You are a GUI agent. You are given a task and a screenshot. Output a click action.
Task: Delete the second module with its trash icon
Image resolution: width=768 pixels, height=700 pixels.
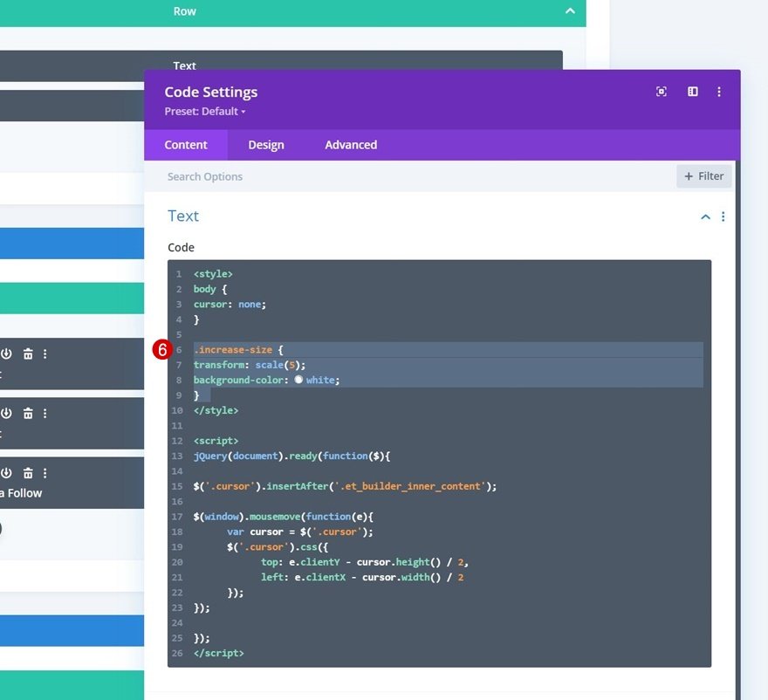tap(28, 414)
